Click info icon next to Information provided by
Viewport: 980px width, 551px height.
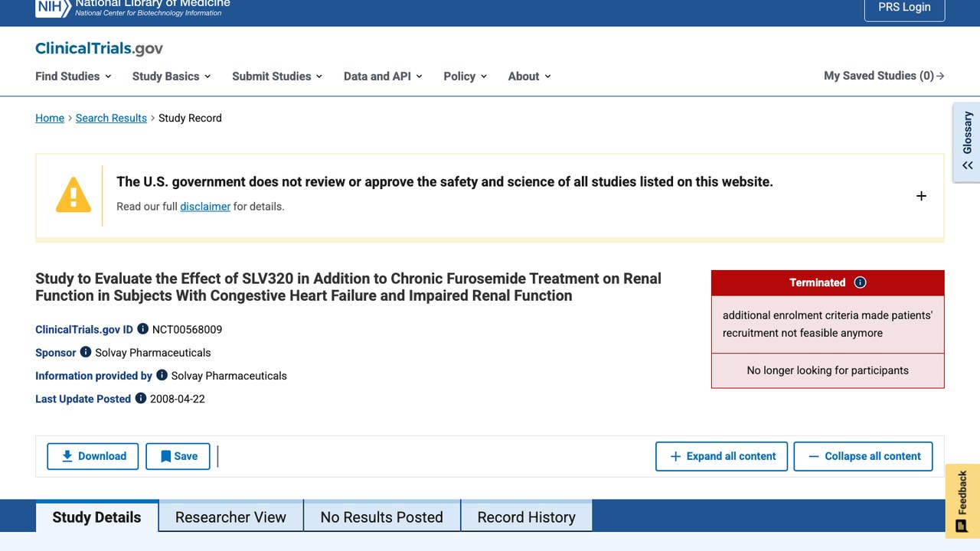[x=162, y=375]
